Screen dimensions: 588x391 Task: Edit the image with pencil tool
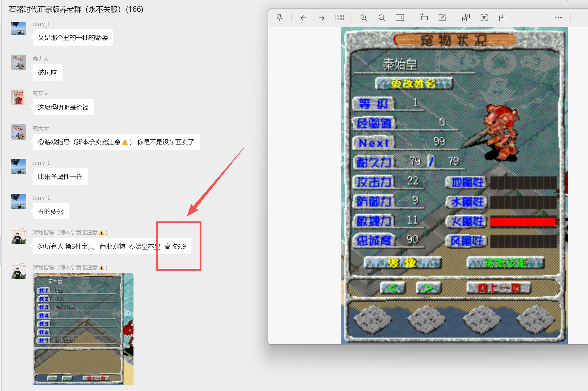(442, 17)
